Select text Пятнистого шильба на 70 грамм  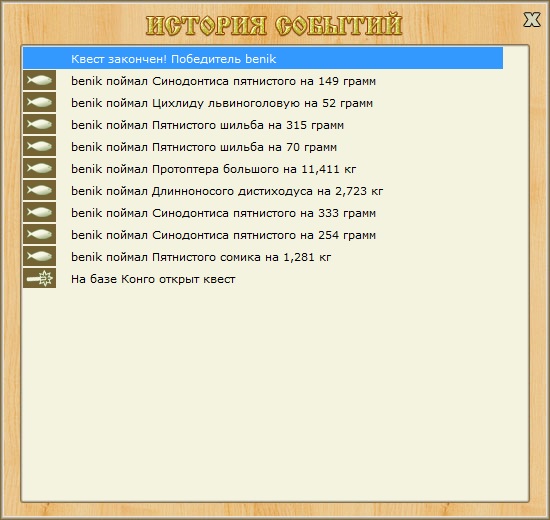244,147
